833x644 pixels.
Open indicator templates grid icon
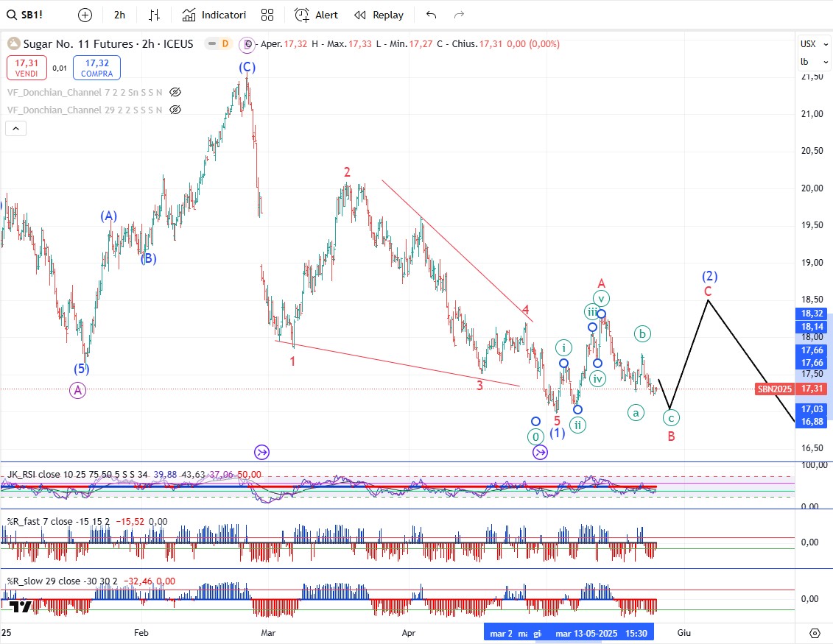[x=267, y=15]
